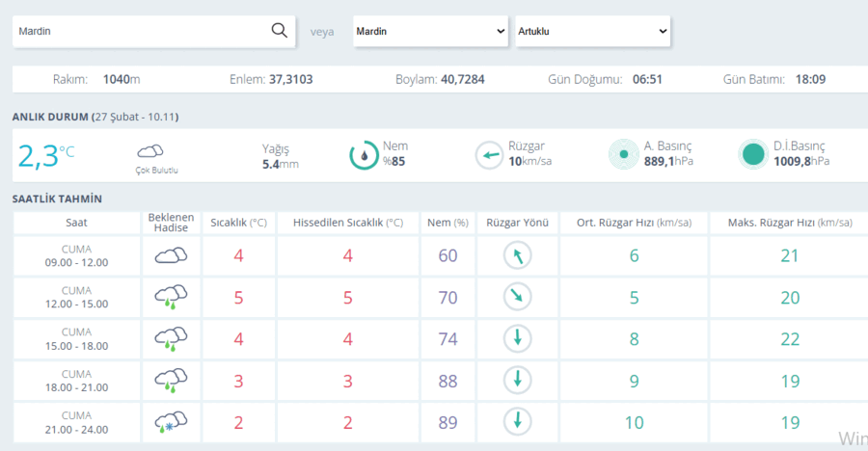Click the search magnifier icon
Screen dimensions: 868x451
[x=280, y=31]
